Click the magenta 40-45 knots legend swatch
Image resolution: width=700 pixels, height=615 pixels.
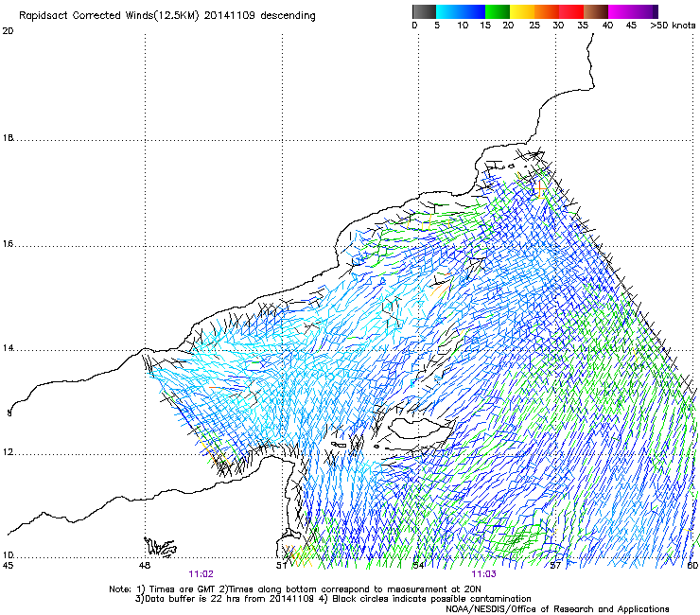tap(621, 11)
